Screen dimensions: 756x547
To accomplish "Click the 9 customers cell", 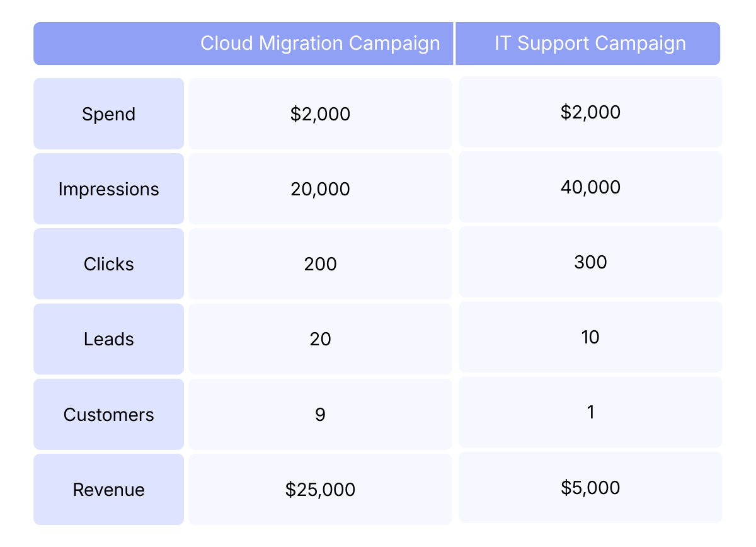I will (x=320, y=415).
